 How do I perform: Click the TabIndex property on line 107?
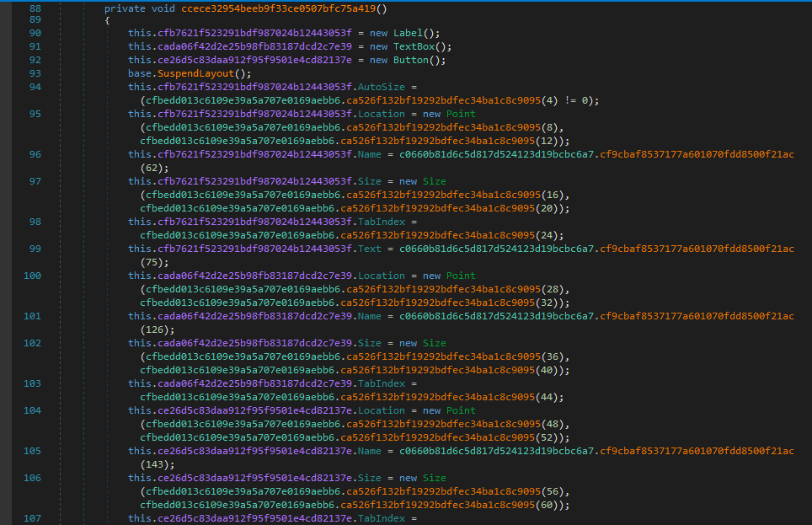tap(381, 518)
